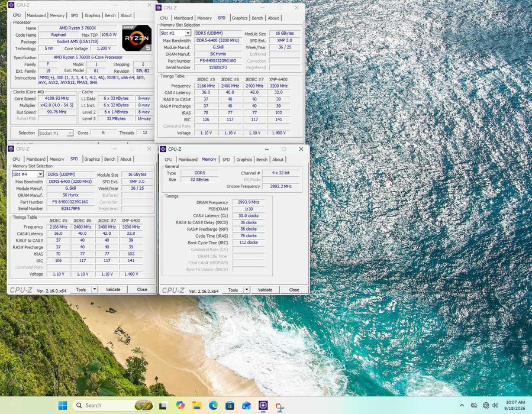Click Tools button in Memory window
This screenshot has height=414, width=532.
[x=233, y=290]
